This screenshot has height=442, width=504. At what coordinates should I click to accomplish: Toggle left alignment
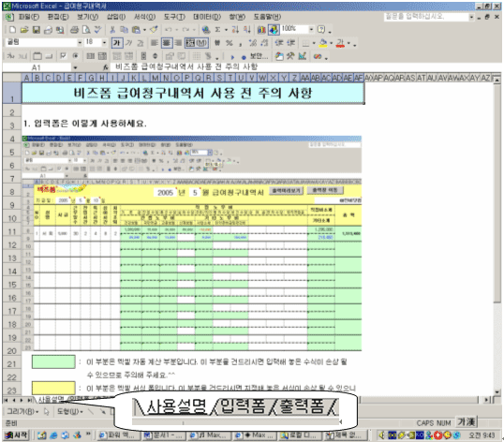coord(155,43)
